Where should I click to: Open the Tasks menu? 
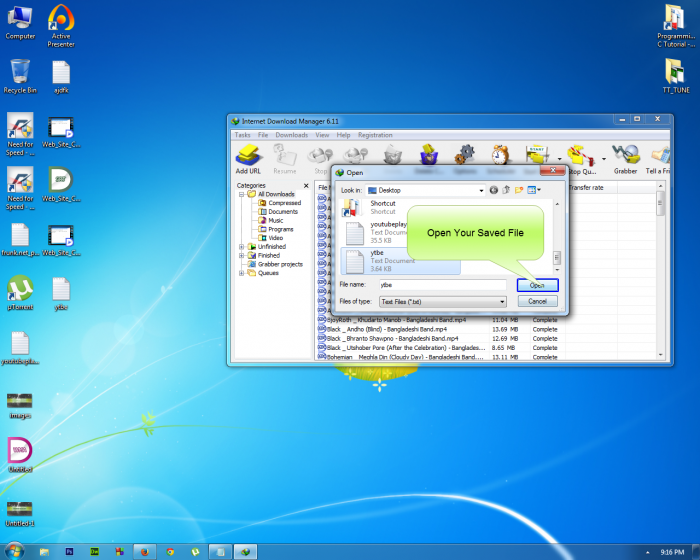(242, 135)
